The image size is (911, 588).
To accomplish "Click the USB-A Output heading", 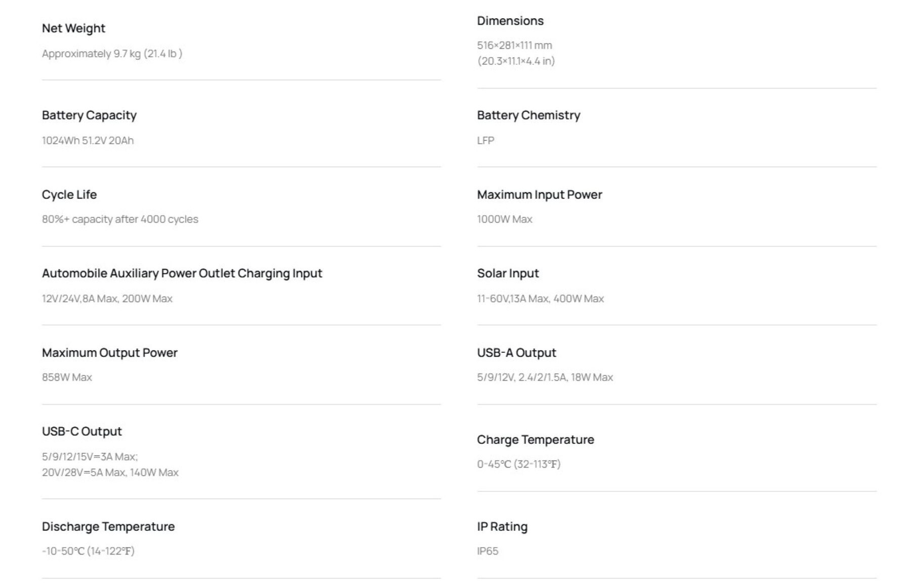I will 516,353.
